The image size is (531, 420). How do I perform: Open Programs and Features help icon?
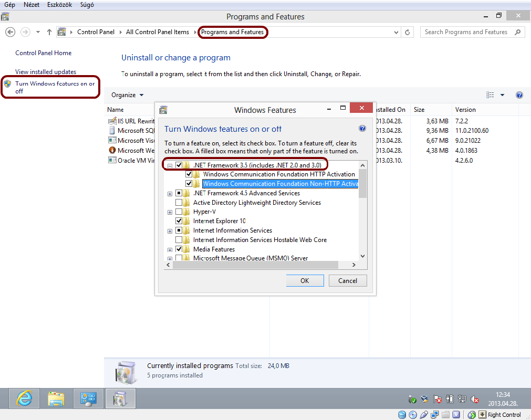click(x=519, y=95)
